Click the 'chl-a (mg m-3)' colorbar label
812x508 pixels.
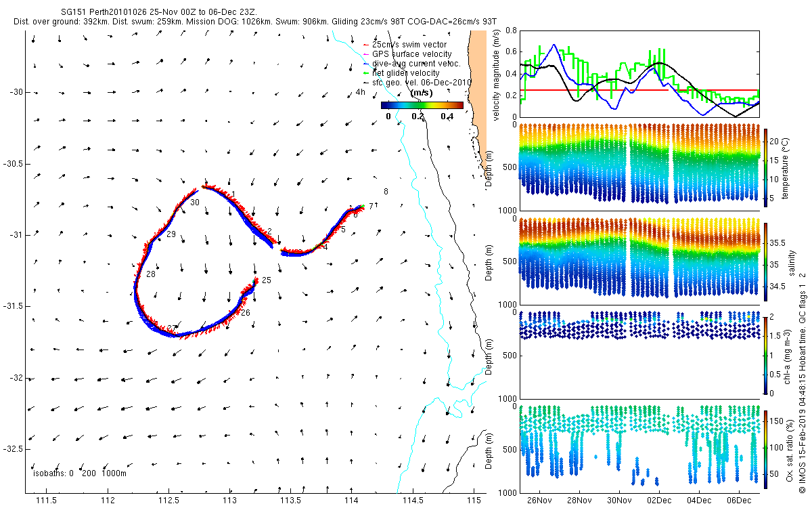pyautogui.click(x=788, y=355)
